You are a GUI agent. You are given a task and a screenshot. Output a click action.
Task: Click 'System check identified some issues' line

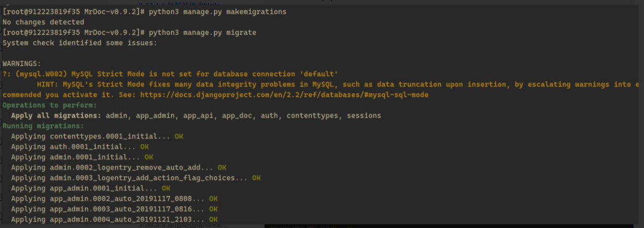click(79, 43)
